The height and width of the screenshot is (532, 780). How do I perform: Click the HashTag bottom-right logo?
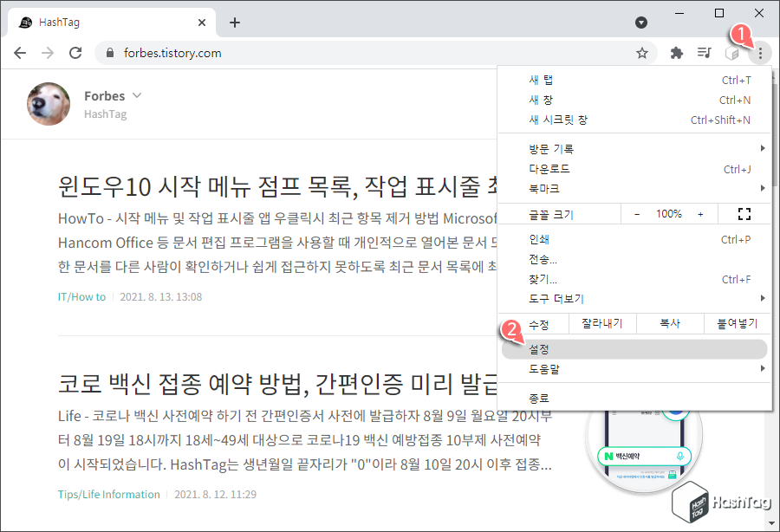[724, 503]
